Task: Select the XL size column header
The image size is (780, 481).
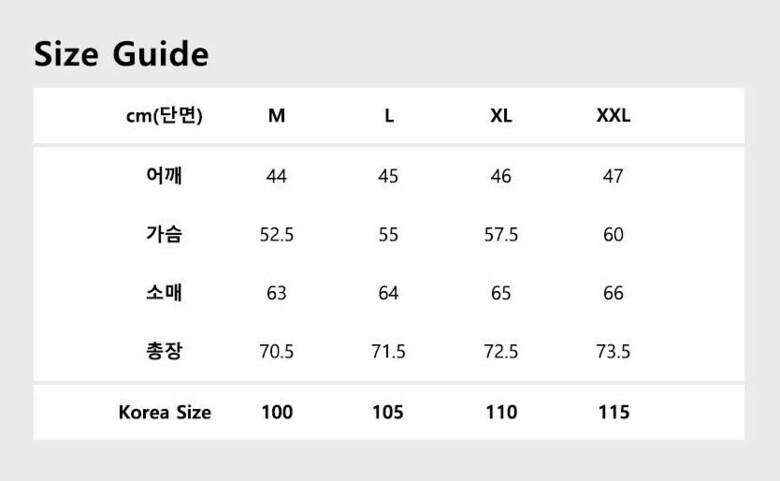Action: point(501,116)
